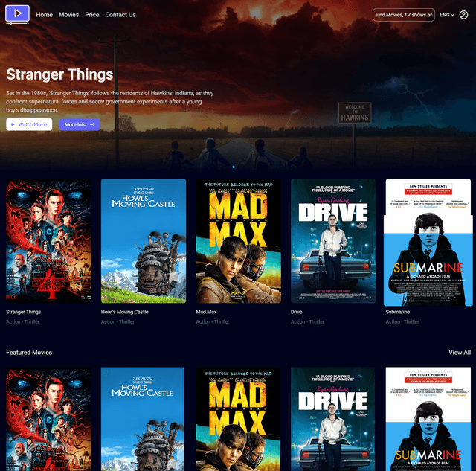The image size is (476, 471).
Task: Go to the Home menu item
Action: [45, 15]
